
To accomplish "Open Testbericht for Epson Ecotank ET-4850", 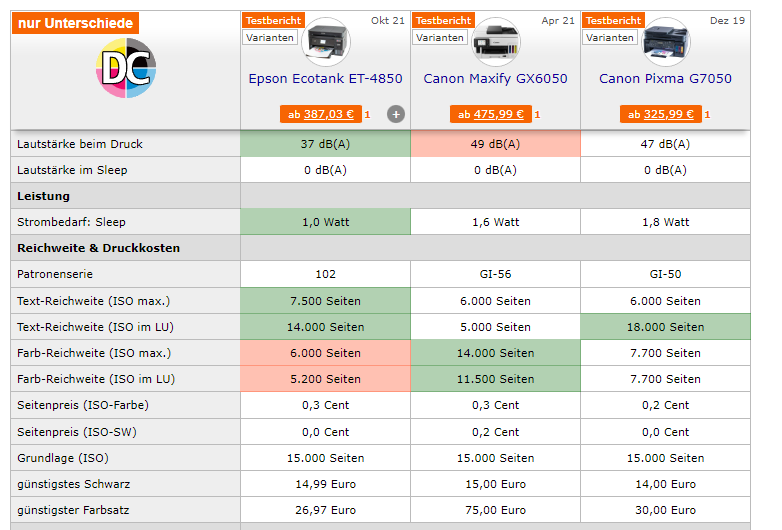I will (x=273, y=20).
